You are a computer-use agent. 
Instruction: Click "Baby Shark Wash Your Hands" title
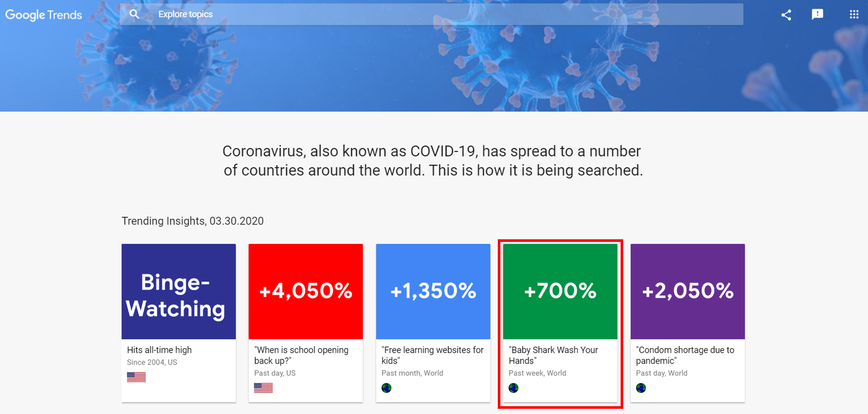pos(553,355)
